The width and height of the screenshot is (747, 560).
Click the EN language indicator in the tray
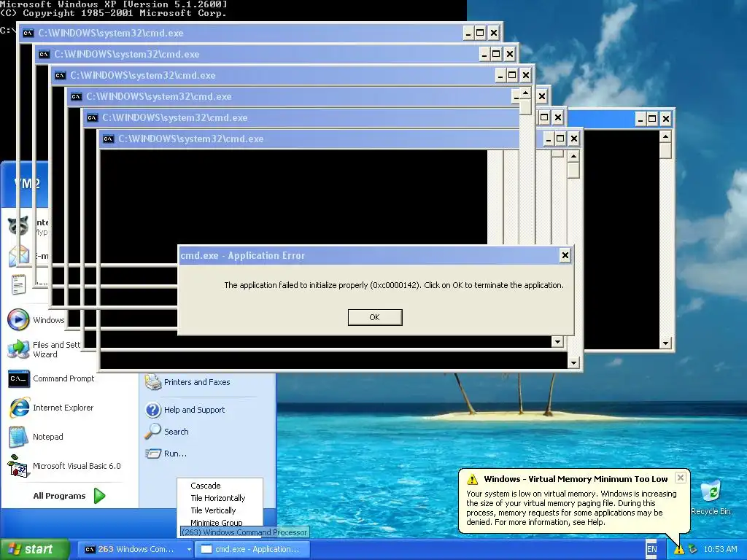(x=651, y=549)
